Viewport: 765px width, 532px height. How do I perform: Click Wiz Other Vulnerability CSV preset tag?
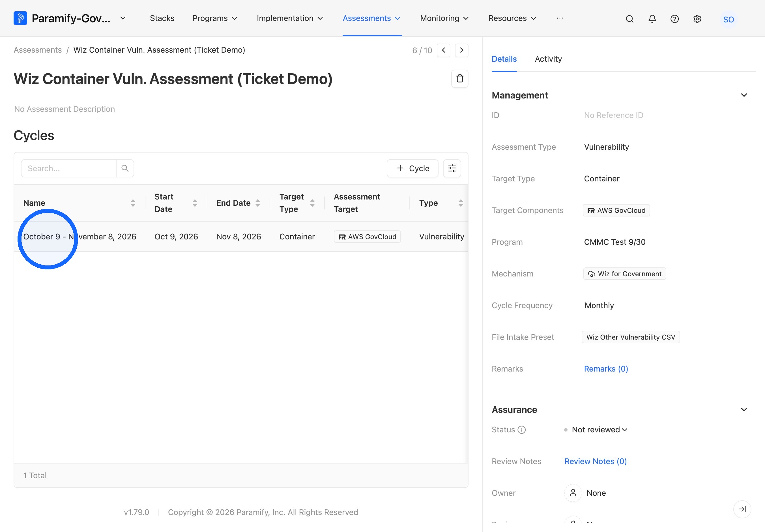tap(630, 337)
